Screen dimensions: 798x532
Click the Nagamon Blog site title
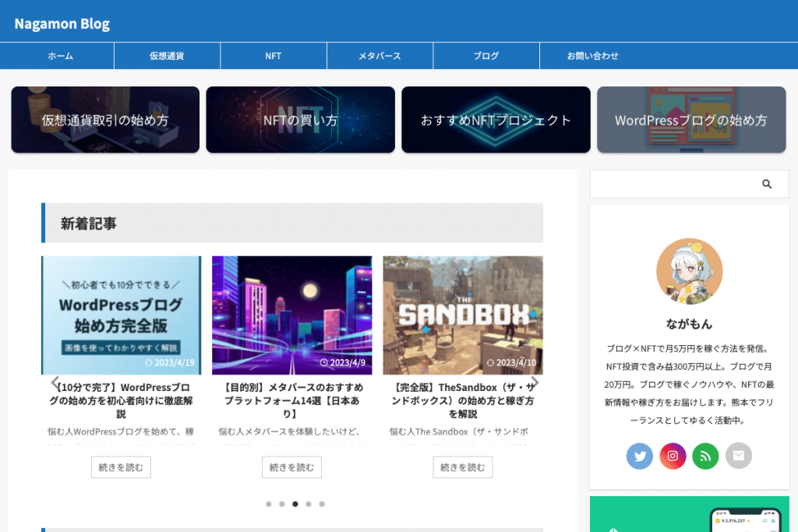(x=61, y=23)
